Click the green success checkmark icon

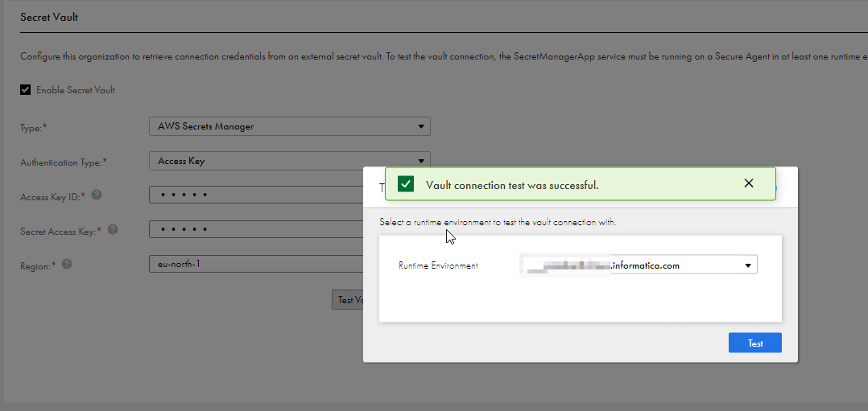pyautogui.click(x=406, y=183)
